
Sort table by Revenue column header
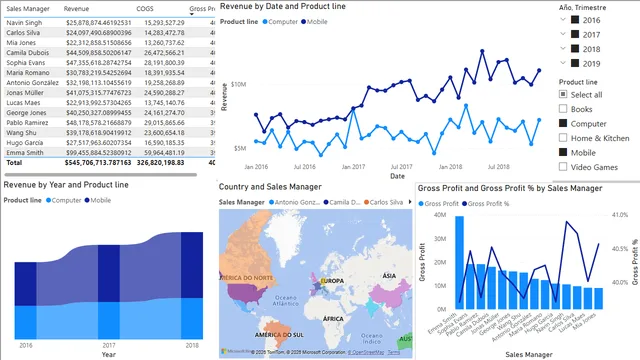click(76, 9)
